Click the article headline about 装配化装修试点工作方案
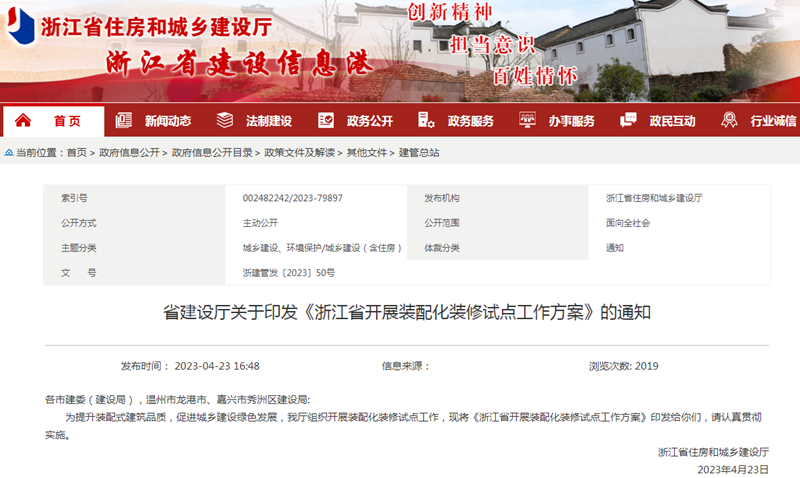800x478 pixels. coord(407,312)
